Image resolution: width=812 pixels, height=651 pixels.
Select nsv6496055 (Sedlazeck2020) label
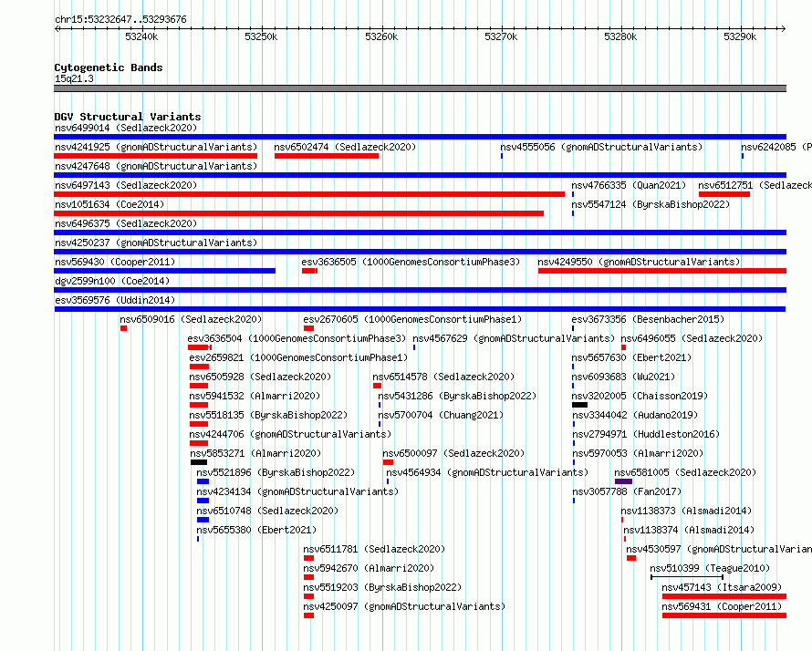pos(692,338)
